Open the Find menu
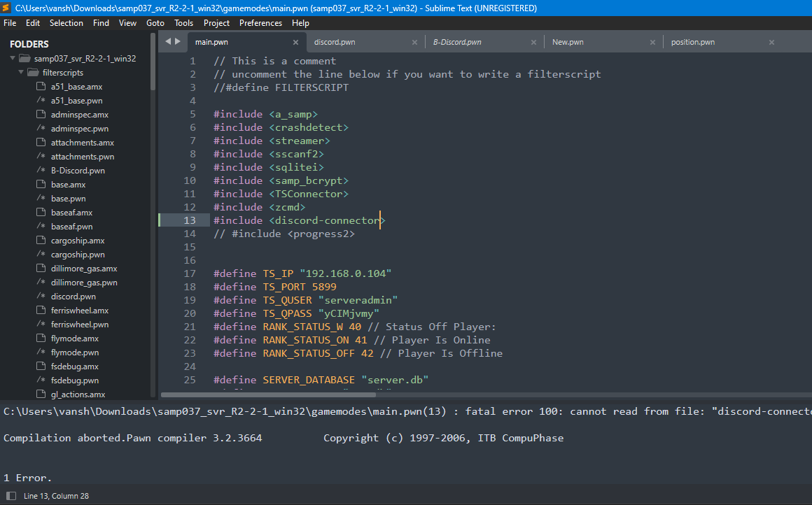The width and height of the screenshot is (812, 505). 101,23
